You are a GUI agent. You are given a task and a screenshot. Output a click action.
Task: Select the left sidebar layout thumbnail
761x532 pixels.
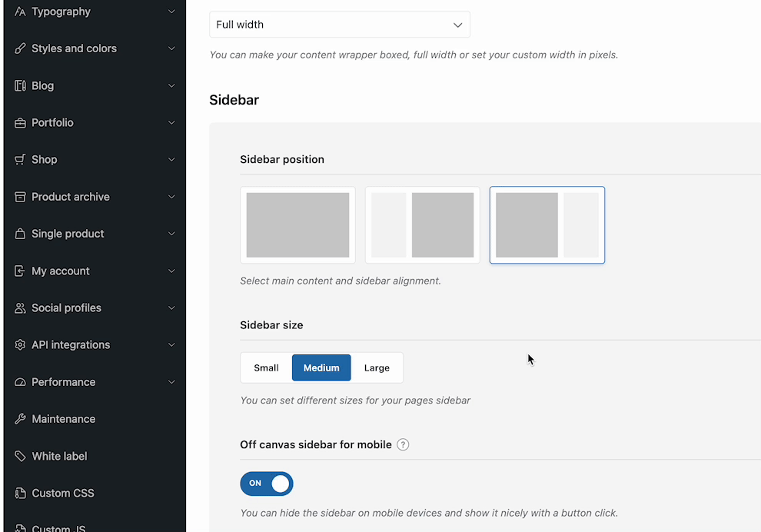click(x=422, y=225)
